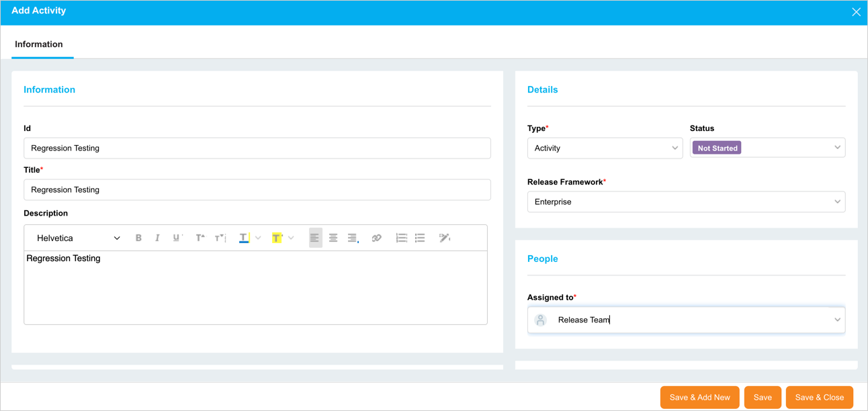The width and height of the screenshot is (868, 411).
Task: Expand the Status dropdown showing Not Started
Action: (767, 148)
